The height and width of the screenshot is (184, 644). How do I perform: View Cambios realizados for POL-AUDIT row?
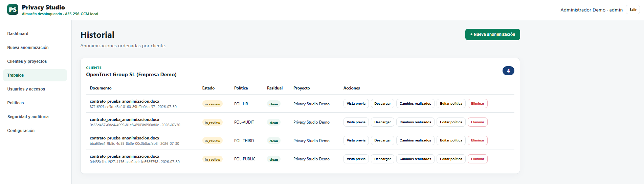click(x=415, y=122)
